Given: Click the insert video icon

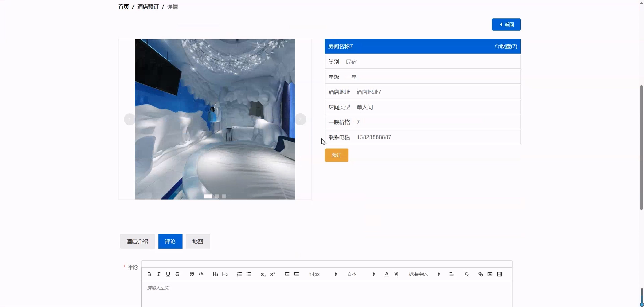Looking at the screenshot, I should click(x=499, y=274).
